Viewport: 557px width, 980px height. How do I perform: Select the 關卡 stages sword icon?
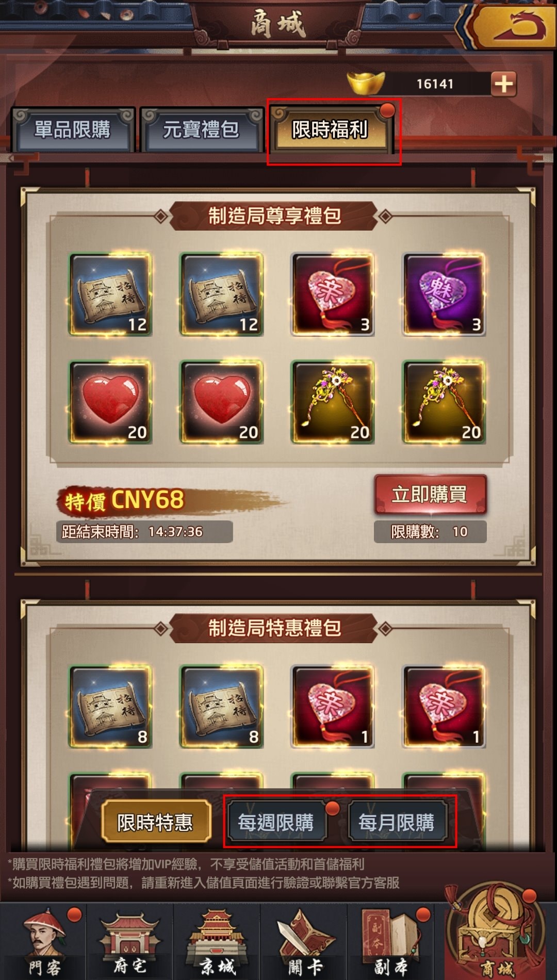click(304, 942)
